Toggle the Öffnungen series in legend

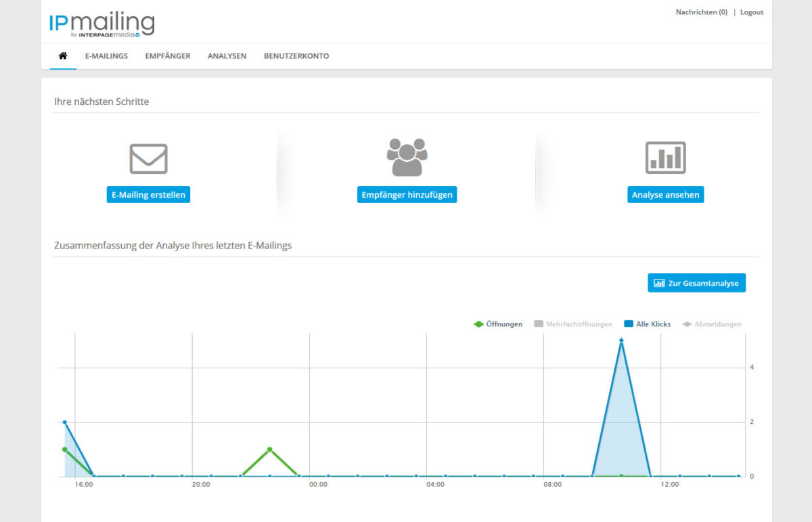[x=498, y=324]
